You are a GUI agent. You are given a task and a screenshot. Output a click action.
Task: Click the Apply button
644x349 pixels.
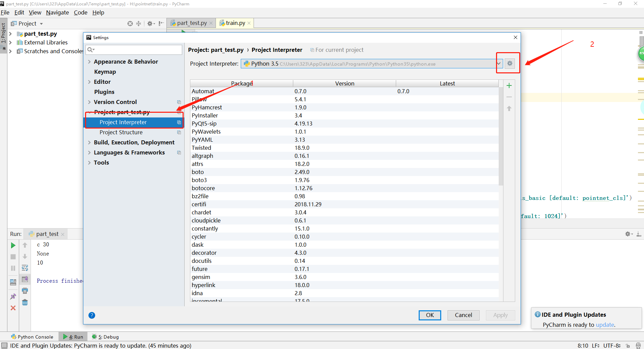tap(500, 315)
